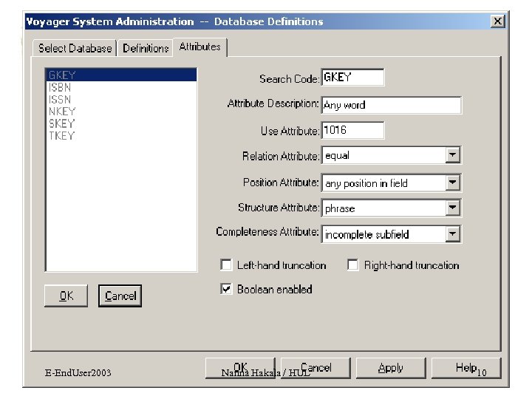Click OK button below the code list

[x=66, y=296]
